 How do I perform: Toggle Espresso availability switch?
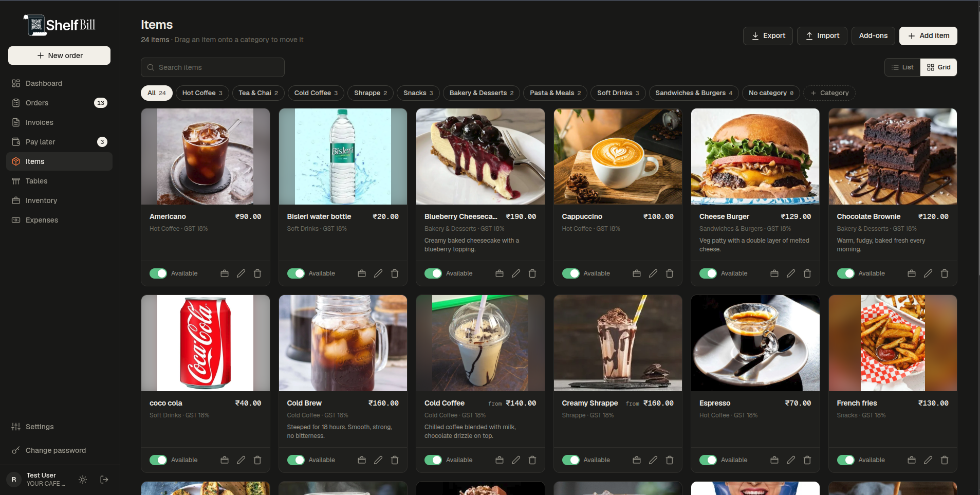coord(708,460)
